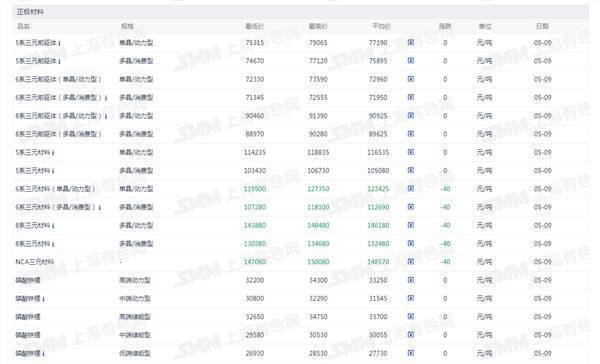Open chart icon beside average price 77190
Image resolution: width=600 pixels, height=364 pixels.
tap(411, 42)
